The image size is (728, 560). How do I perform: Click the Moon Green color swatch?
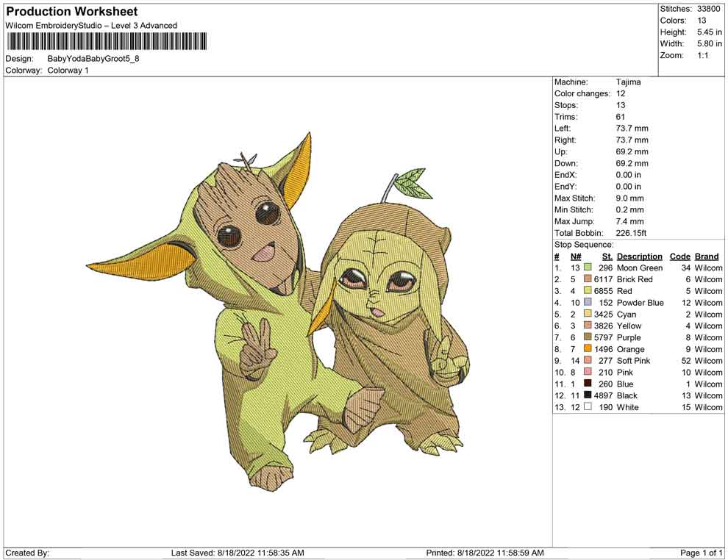[588, 268]
